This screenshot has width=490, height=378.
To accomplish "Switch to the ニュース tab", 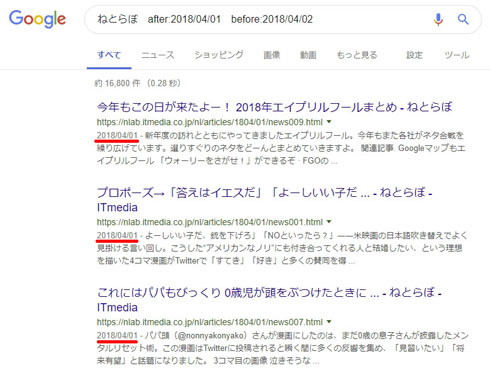I will (x=158, y=55).
